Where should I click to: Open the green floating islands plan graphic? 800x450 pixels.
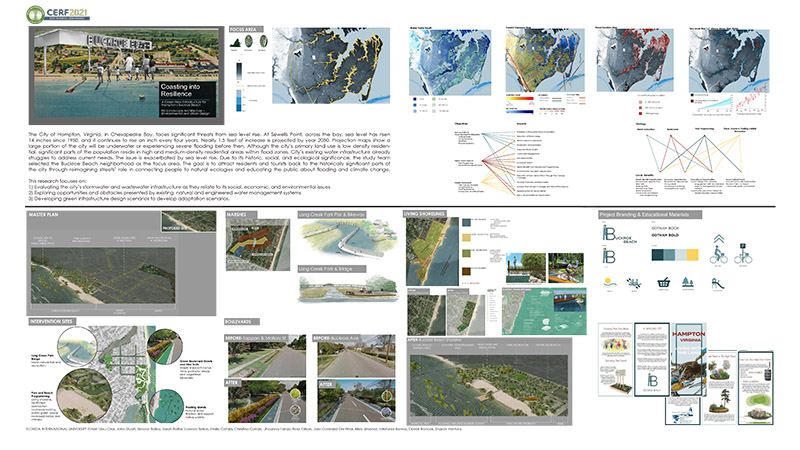[544, 311]
